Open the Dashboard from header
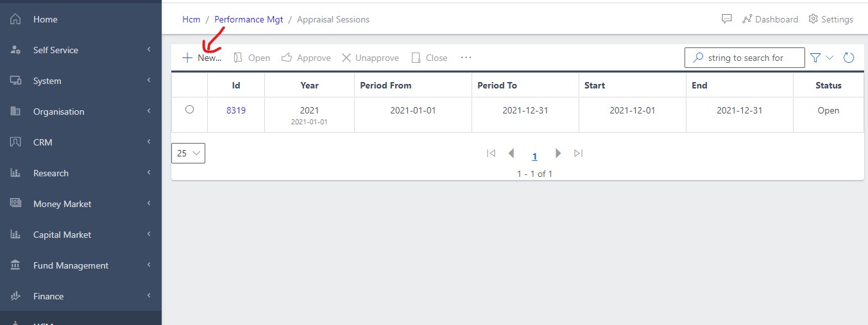Image resolution: width=868 pixels, height=325 pixels. pyautogui.click(x=770, y=19)
